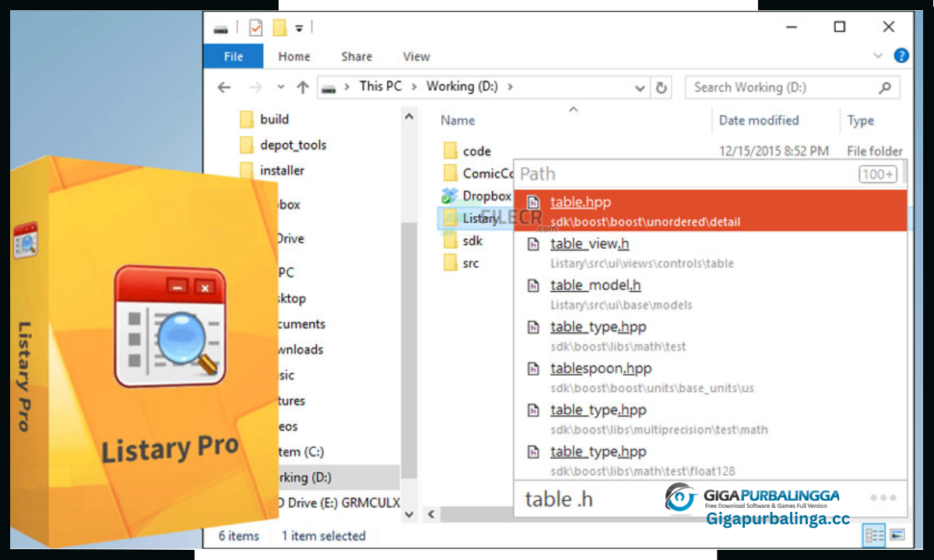This screenshot has height=560, width=934.
Task: Expand the address bar history dropdown
Action: 640,87
